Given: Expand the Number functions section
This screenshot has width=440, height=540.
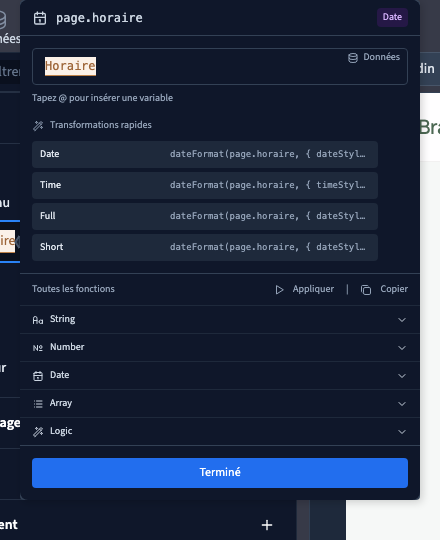Looking at the screenshot, I should [220, 347].
